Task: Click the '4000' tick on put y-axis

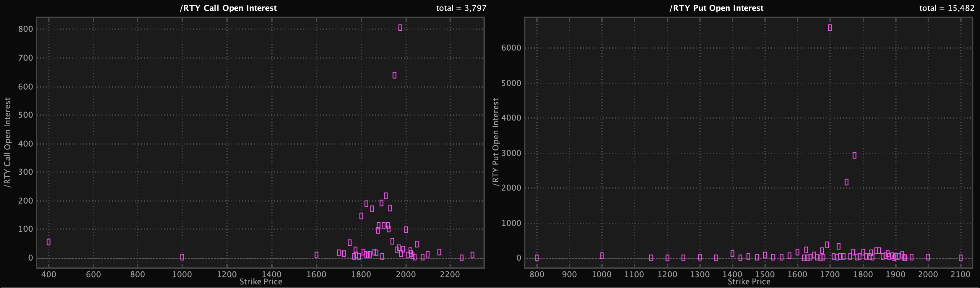Action: tap(511, 118)
